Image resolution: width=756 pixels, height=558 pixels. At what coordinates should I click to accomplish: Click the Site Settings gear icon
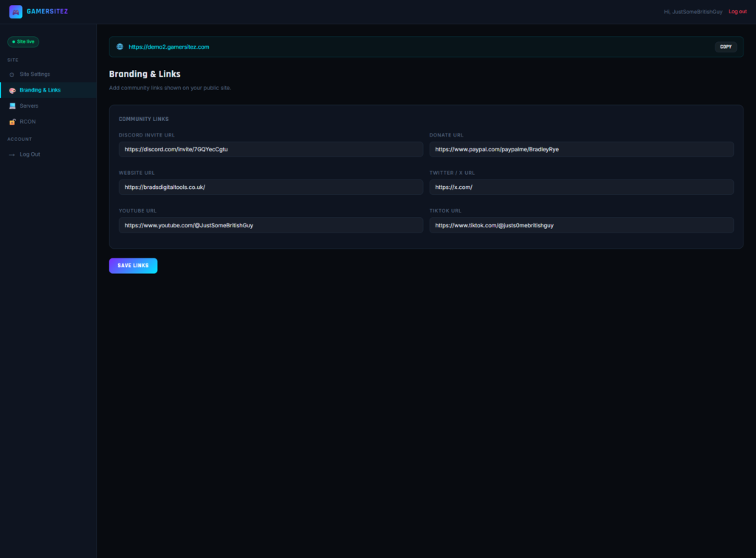point(12,75)
